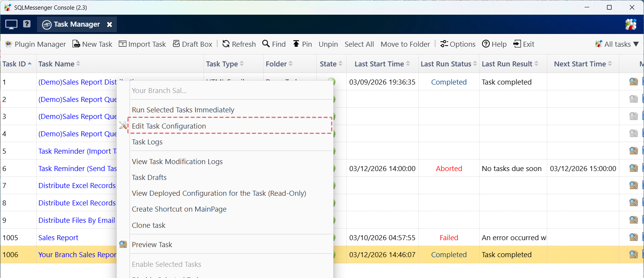Click Exit in toolbar

point(524,44)
